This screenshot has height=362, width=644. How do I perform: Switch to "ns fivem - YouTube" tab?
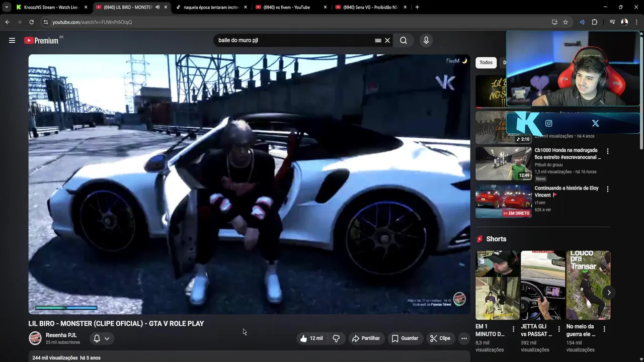[290, 7]
